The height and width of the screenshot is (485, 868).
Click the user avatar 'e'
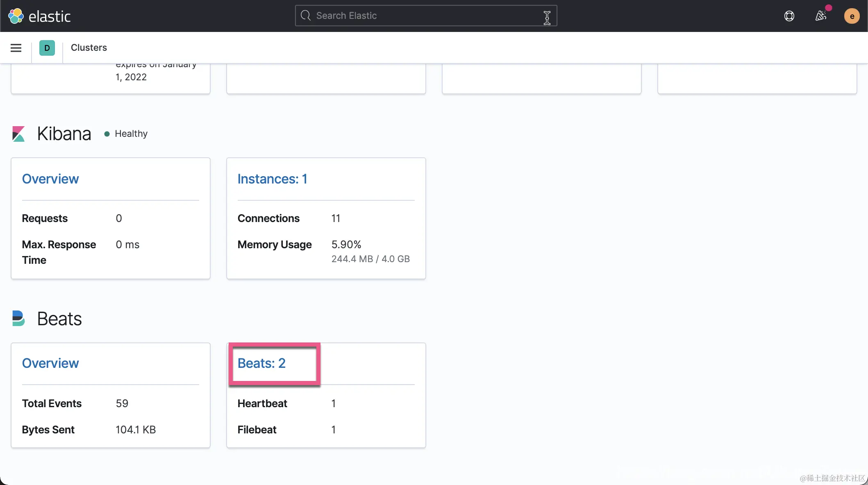click(x=852, y=16)
